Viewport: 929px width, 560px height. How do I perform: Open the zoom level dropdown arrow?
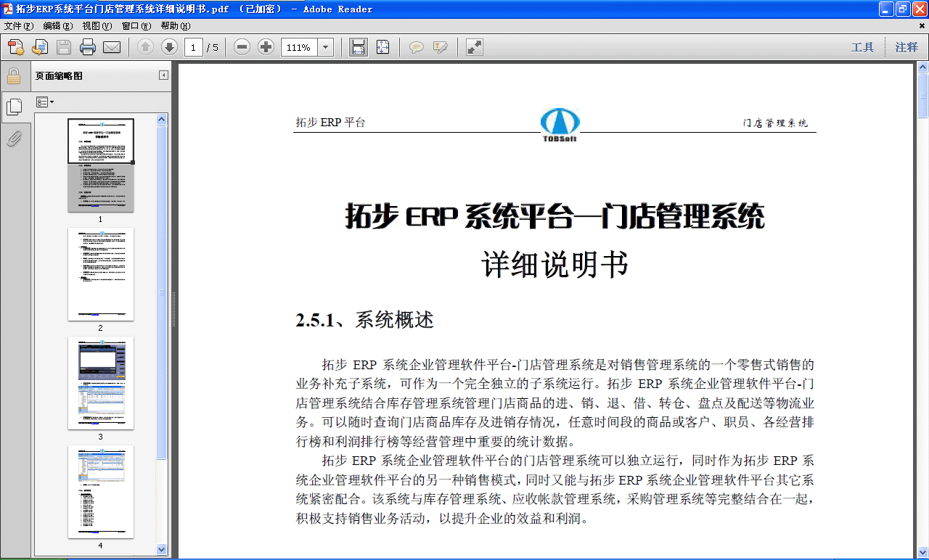click(325, 48)
